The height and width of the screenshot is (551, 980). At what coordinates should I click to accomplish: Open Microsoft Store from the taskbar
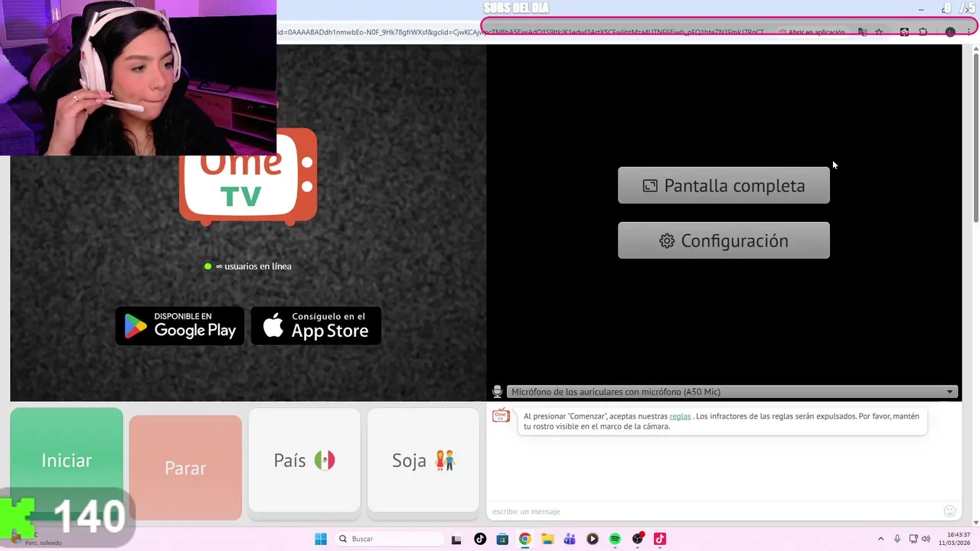(502, 539)
